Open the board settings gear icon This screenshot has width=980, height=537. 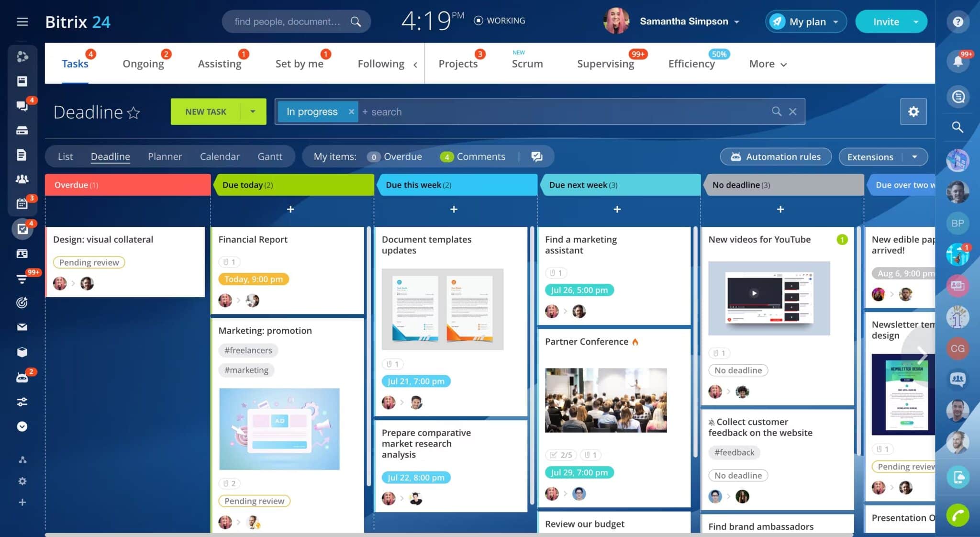(913, 112)
